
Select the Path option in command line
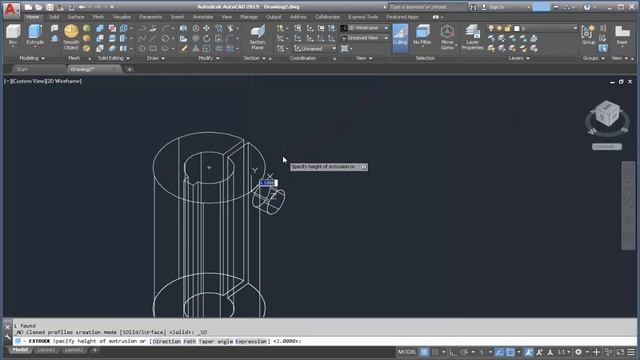pyautogui.click(x=189, y=341)
